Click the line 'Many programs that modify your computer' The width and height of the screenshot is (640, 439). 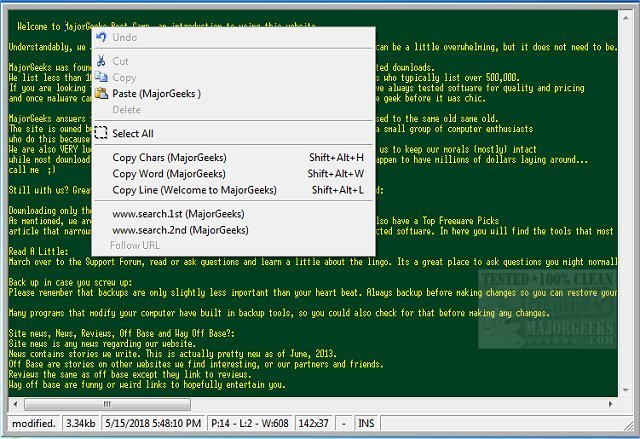(x=279, y=313)
